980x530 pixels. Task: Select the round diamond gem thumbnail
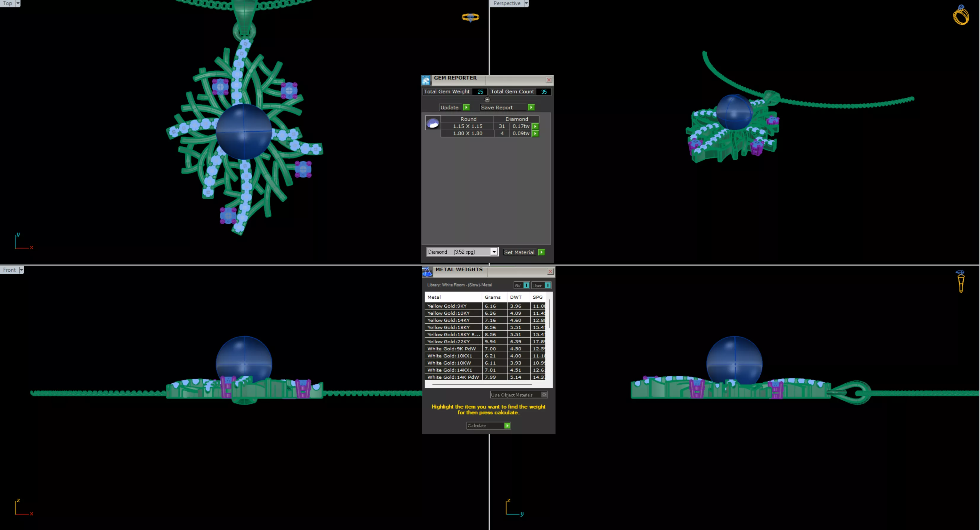432,123
